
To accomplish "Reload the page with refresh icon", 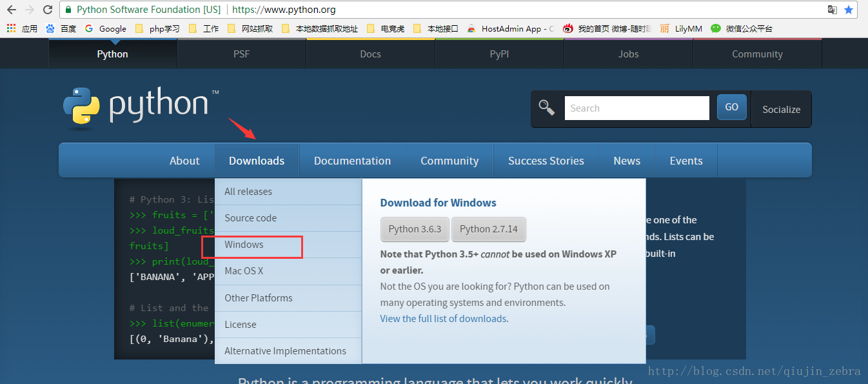I will [48, 10].
